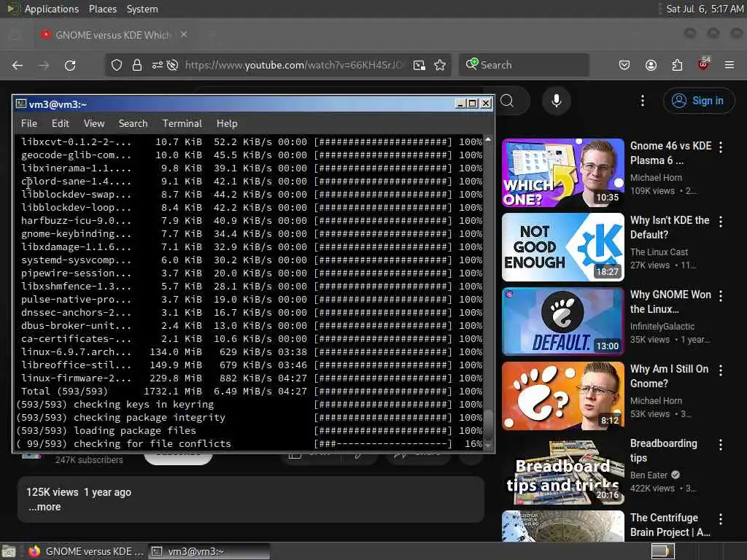Image resolution: width=747 pixels, height=560 pixels.
Task: Open the terminal Search menu
Action: pyautogui.click(x=133, y=124)
